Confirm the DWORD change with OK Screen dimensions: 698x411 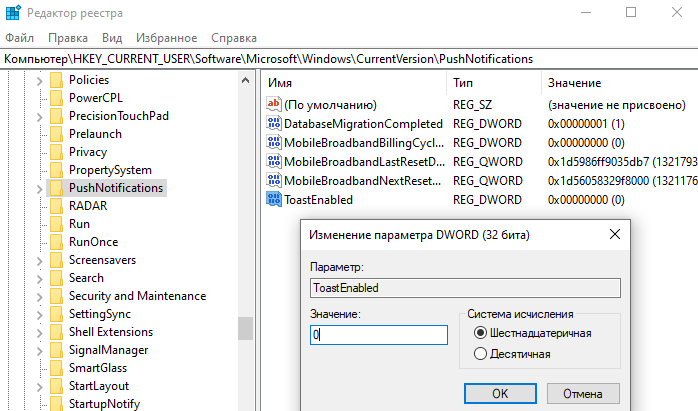[x=500, y=394]
